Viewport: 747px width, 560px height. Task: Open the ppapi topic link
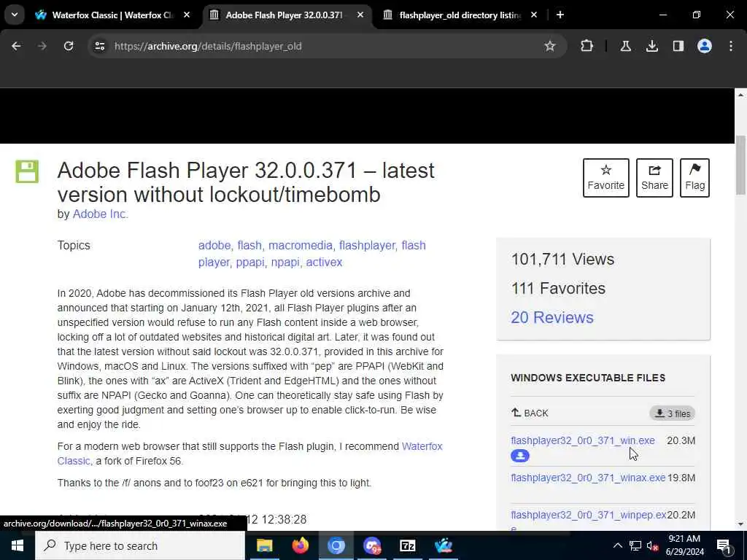pyautogui.click(x=250, y=262)
